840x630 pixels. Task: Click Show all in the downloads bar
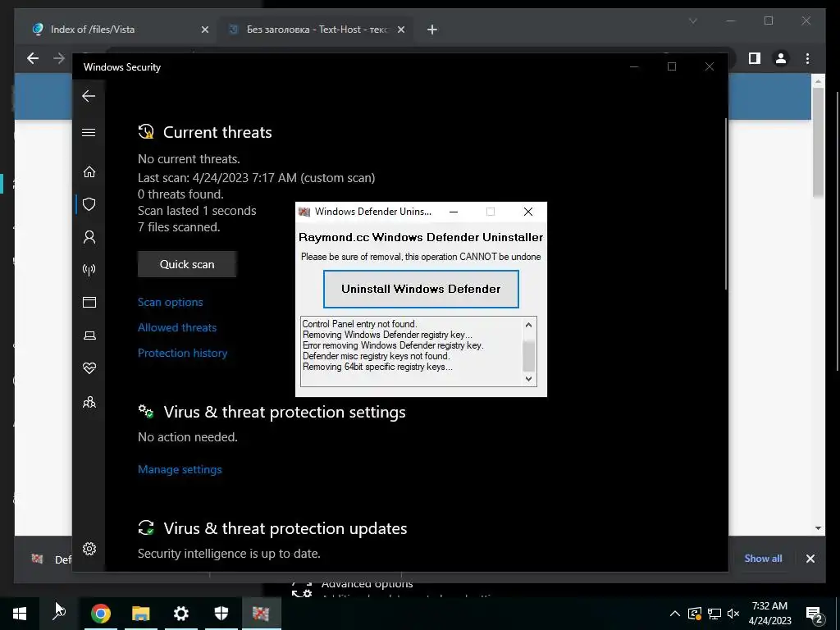click(x=763, y=558)
